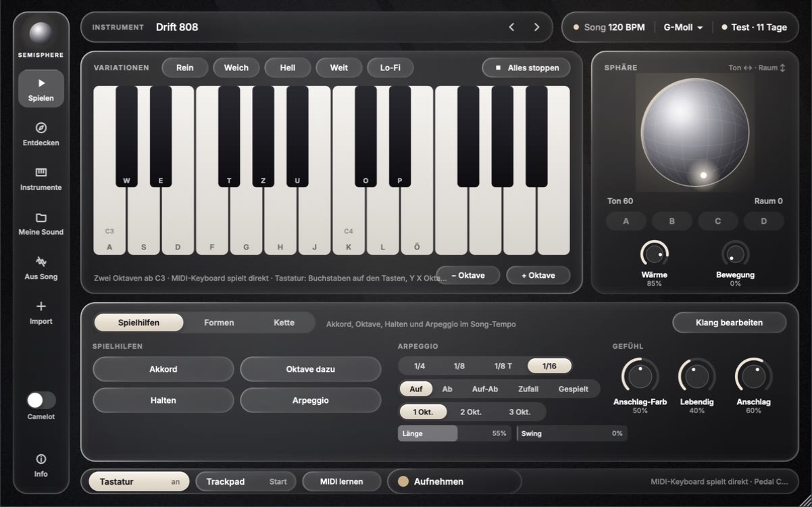Open the Entdecken compass section
Screen dimensions: 812x507
click(41, 134)
